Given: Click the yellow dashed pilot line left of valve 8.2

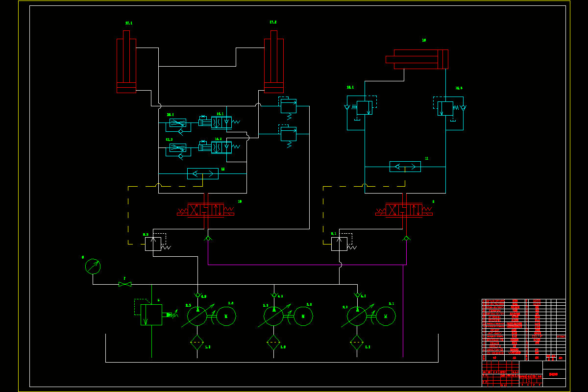Looking at the screenshot, I should point(128,215).
